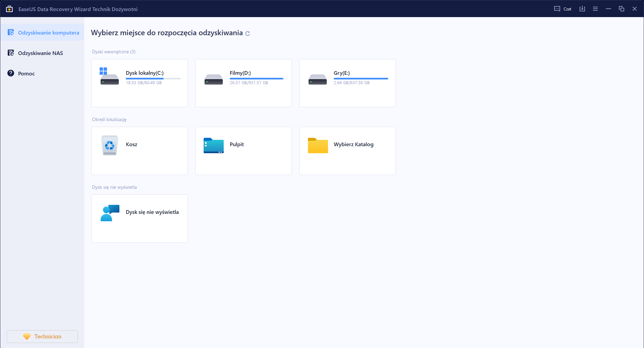Minimize the application window
Screen dimensions: 644x348
pyautogui.click(x=608, y=9)
